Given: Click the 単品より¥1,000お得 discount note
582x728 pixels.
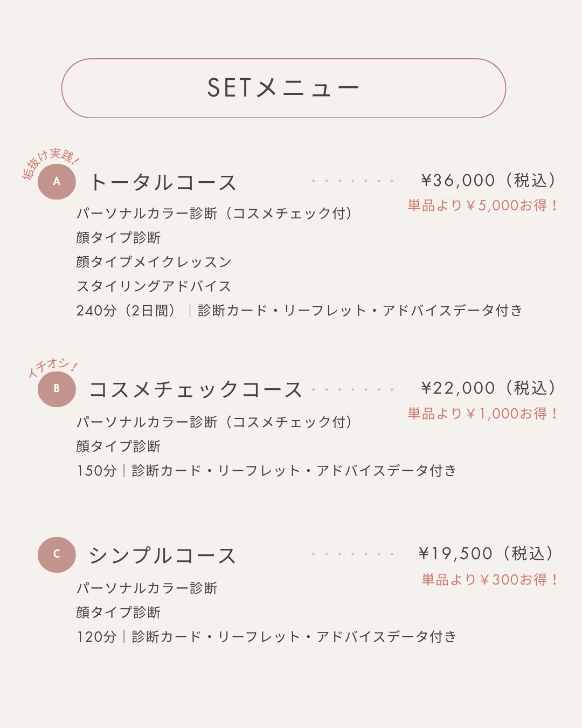Looking at the screenshot, I should tap(483, 414).
